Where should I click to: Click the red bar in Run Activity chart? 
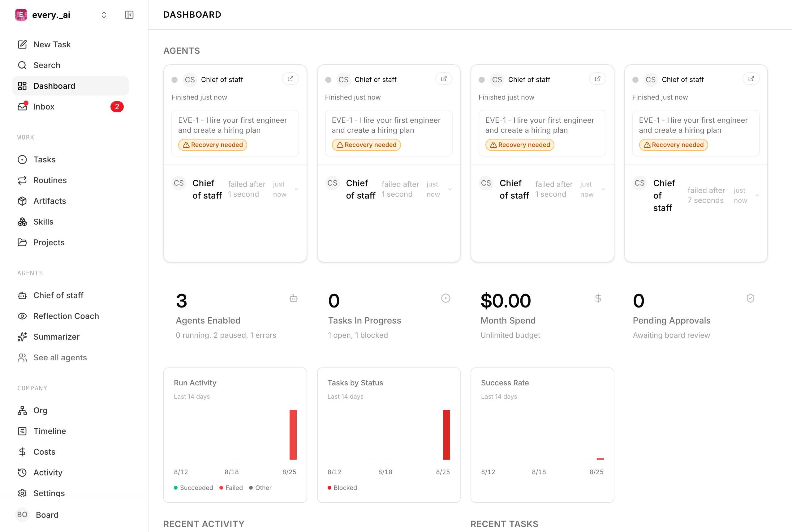click(293, 435)
